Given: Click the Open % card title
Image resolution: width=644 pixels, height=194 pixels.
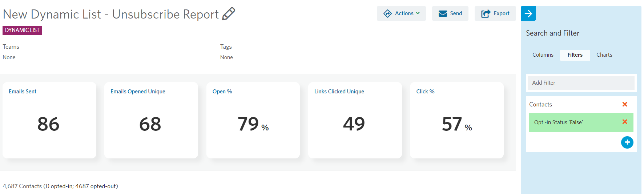Looking at the screenshot, I should (222, 92).
